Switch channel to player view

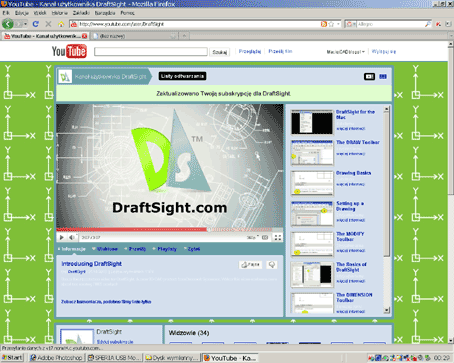[x=369, y=76]
